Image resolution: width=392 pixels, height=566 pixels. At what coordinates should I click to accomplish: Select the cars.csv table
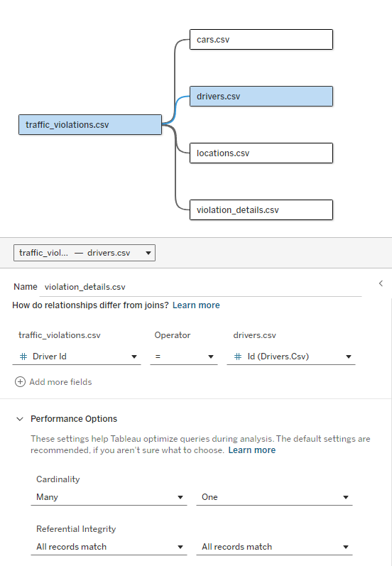point(261,39)
